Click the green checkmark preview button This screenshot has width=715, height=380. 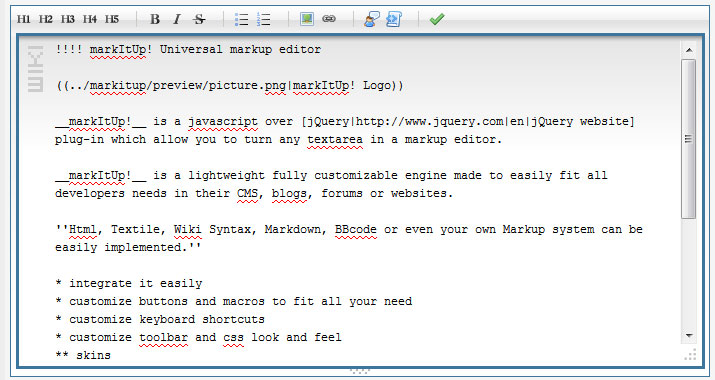coord(437,19)
